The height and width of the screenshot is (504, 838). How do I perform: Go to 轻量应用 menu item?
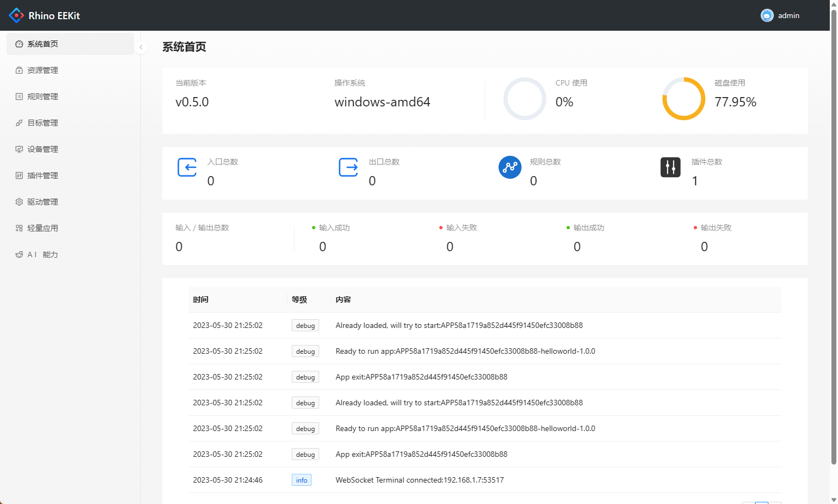click(x=70, y=228)
